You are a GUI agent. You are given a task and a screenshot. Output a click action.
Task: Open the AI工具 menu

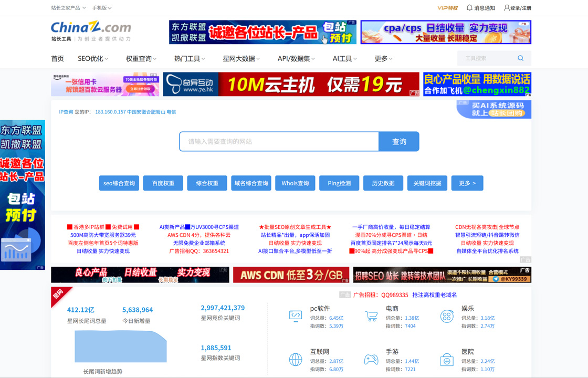344,58
